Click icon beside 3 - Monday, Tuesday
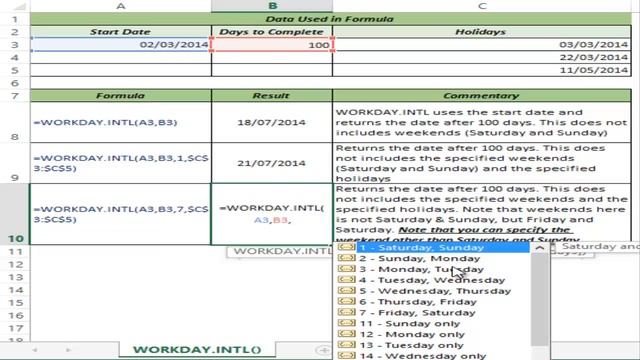Image resolution: width=640 pixels, height=360 pixels. tap(347, 269)
